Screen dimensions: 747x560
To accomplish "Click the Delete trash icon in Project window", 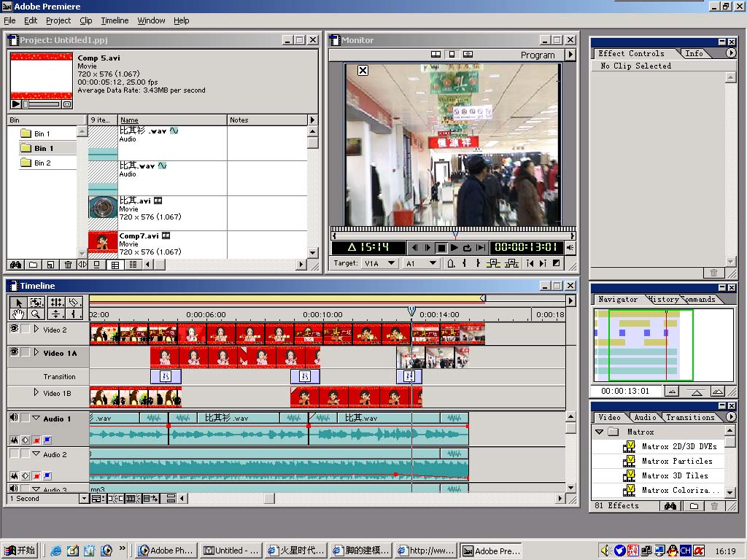I will pyautogui.click(x=68, y=265).
